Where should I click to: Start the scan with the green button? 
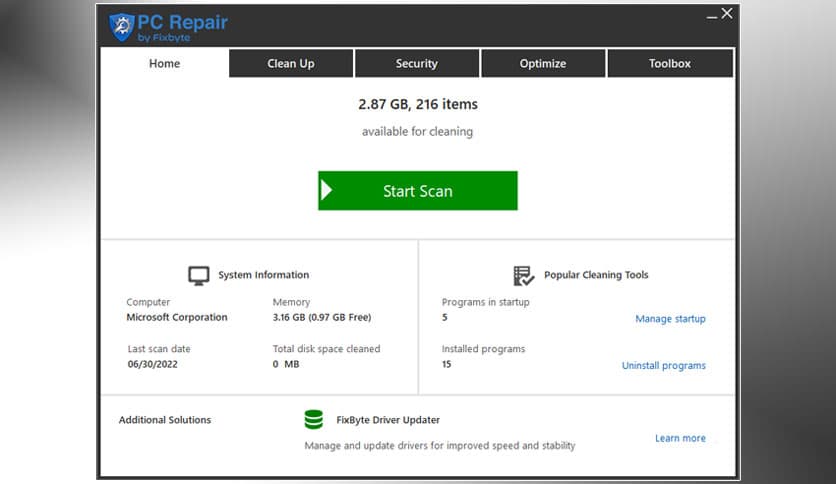pyautogui.click(x=417, y=191)
